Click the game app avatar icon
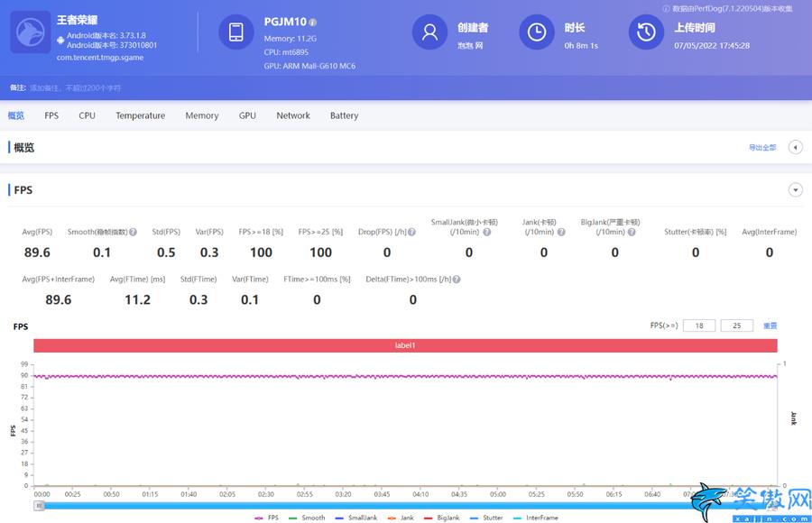The width and height of the screenshot is (812, 523). click(x=31, y=32)
